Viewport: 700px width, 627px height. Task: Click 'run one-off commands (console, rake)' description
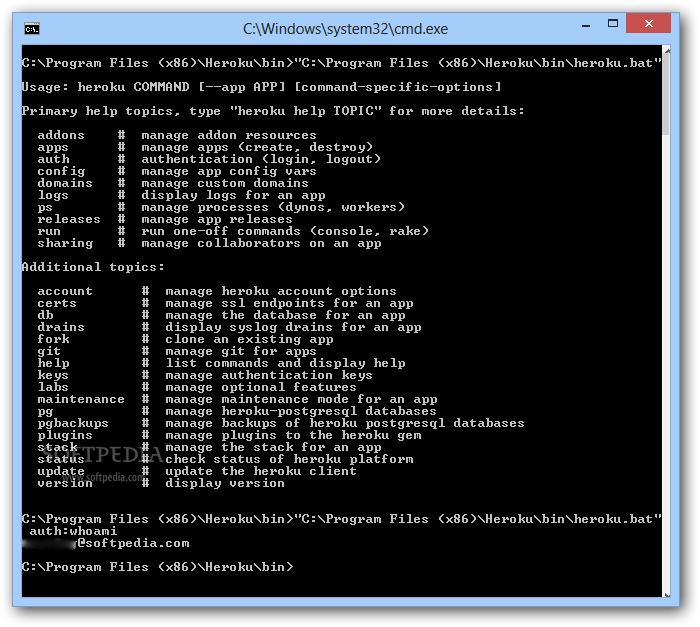tap(285, 231)
